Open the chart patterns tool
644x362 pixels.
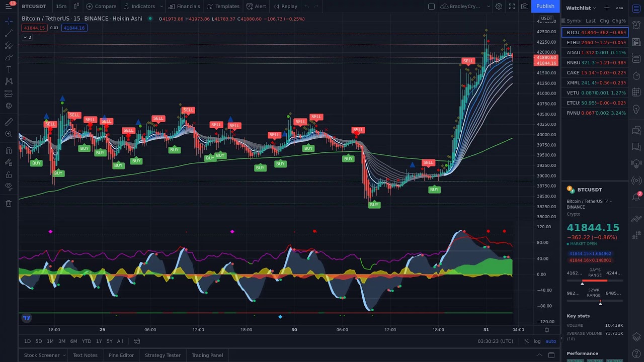click(9, 81)
